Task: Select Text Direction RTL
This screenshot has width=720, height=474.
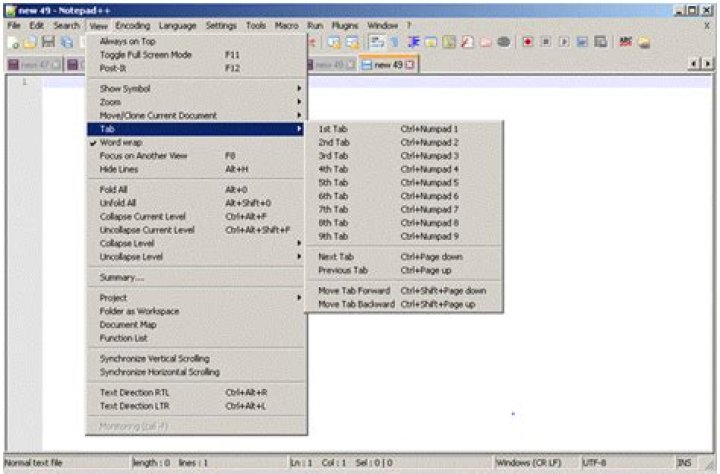Action: pos(197,393)
